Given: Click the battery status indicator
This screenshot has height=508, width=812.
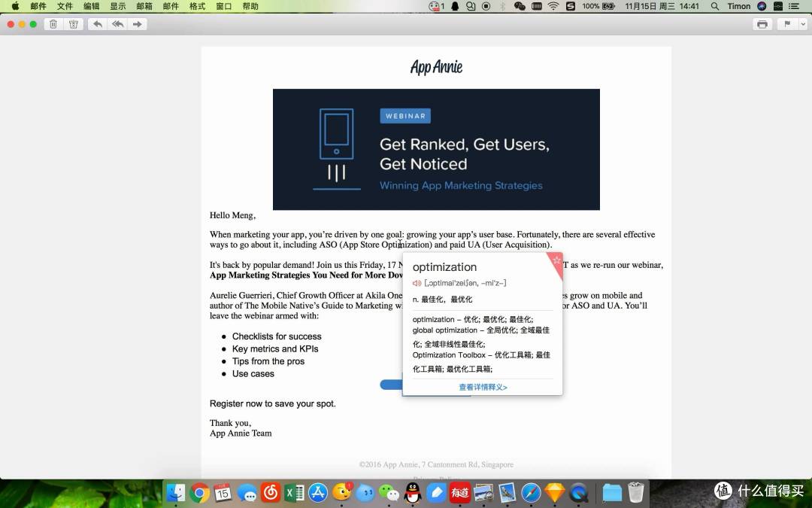Looking at the screenshot, I should [x=598, y=6].
